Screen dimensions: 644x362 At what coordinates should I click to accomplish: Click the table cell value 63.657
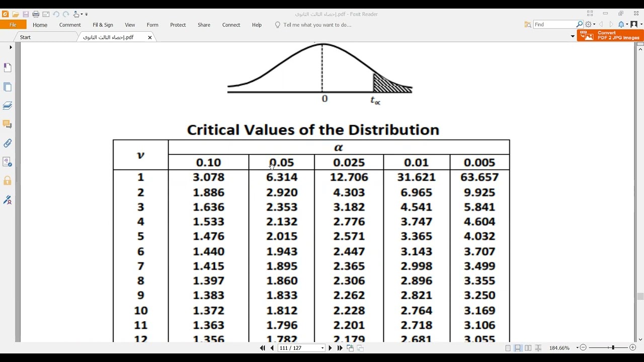(479, 177)
